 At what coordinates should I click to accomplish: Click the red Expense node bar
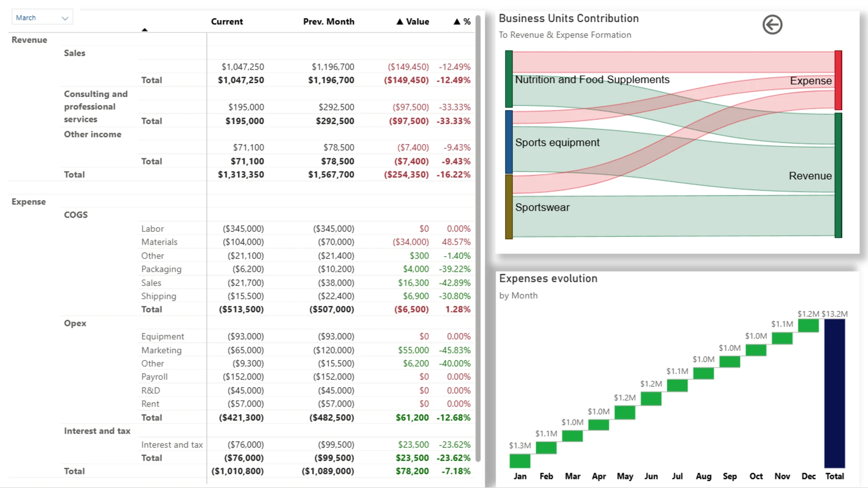point(838,80)
